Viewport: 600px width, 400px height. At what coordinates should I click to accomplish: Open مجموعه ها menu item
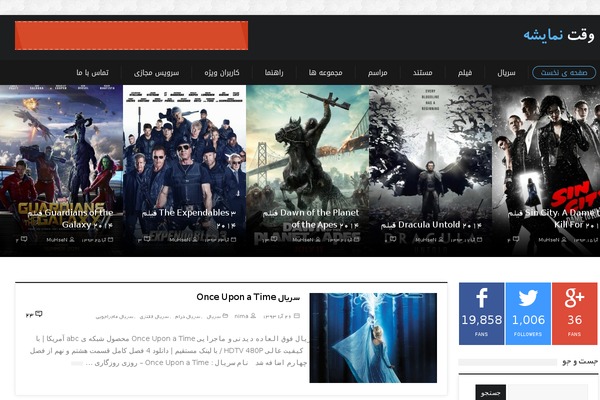(326, 72)
